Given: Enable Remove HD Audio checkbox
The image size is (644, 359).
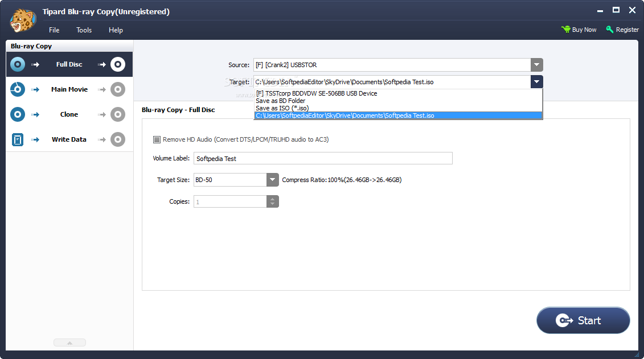Looking at the screenshot, I should click(157, 139).
